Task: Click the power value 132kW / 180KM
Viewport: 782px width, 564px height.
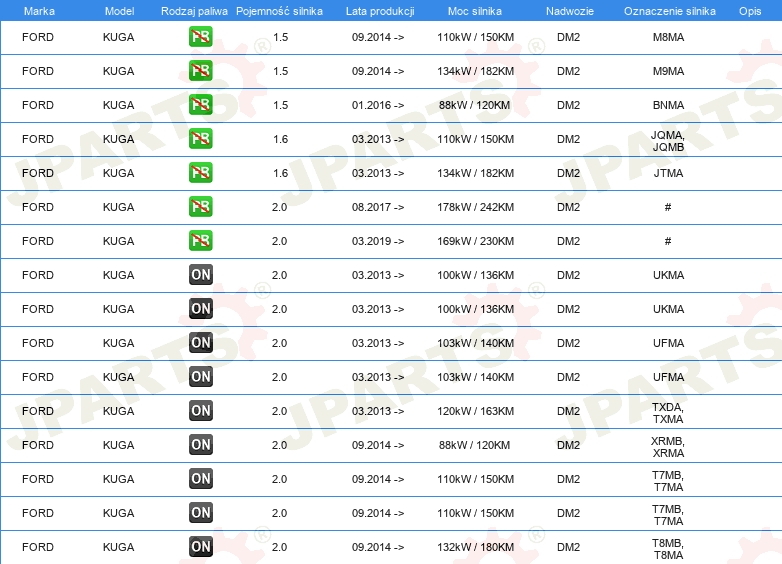Action: coord(475,547)
